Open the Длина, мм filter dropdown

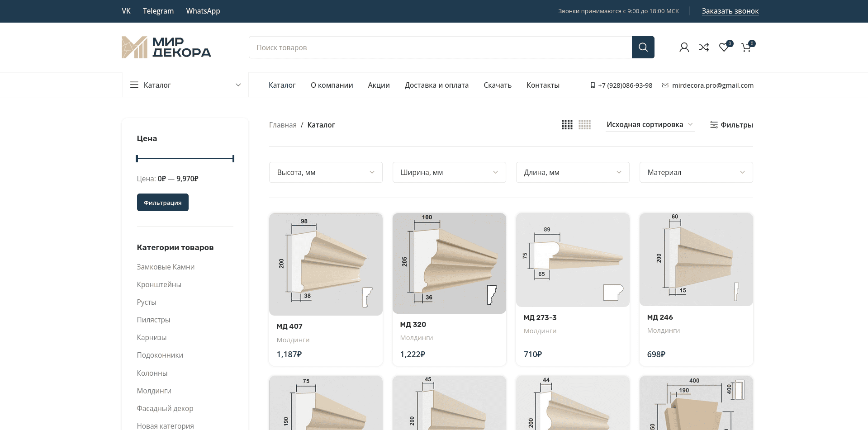pos(573,172)
